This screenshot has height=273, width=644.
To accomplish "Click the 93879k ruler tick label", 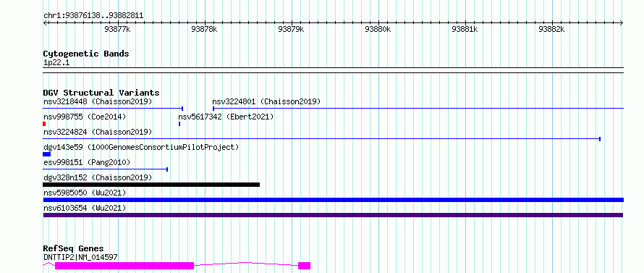I will click(x=291, y=29).
